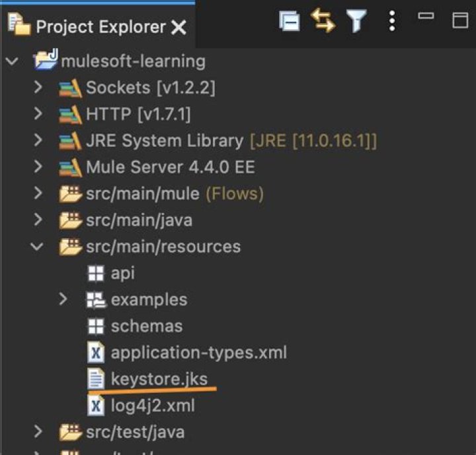Image resolution: width=476 pixels, height=455 pixels.
Task: Click the src/main/resources folder icon
Action: tap(71, 246)
